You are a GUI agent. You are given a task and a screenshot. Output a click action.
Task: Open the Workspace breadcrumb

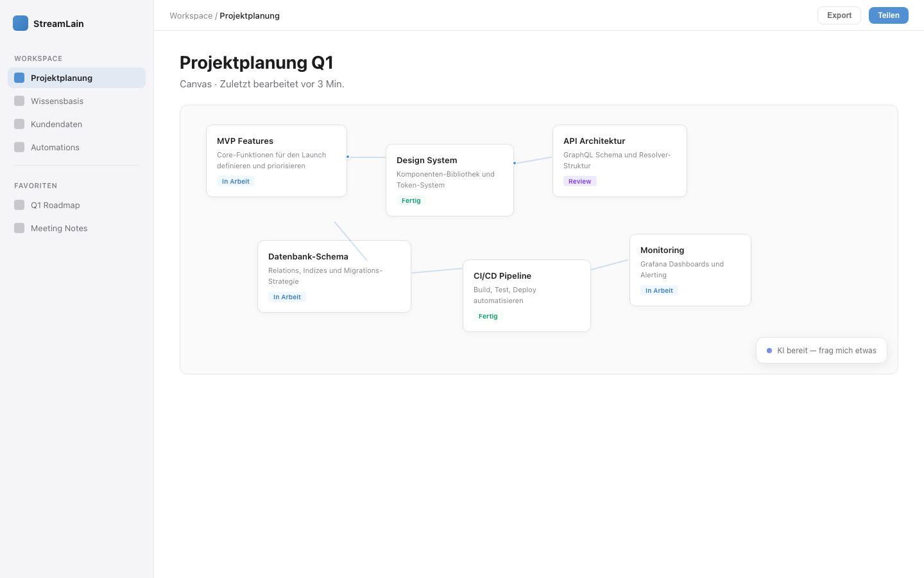click(191, 15)
